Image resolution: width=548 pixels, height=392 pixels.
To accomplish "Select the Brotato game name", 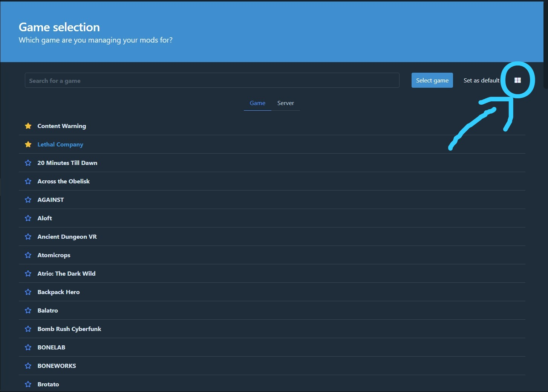I will point(48,384).
